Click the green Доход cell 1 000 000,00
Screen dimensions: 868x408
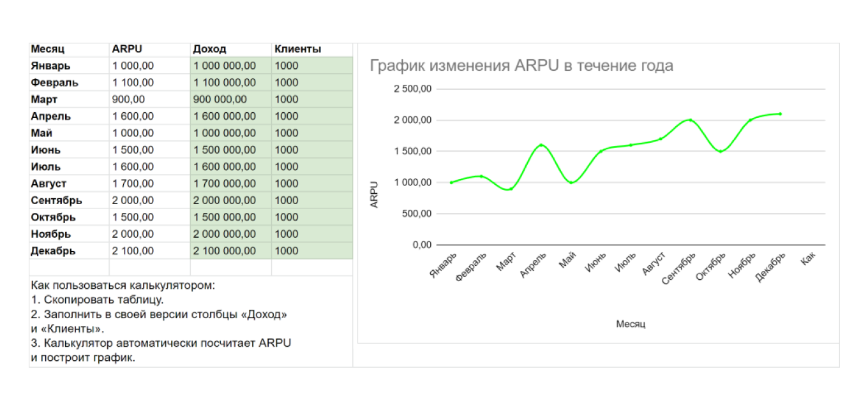click(x=223, y=65)
